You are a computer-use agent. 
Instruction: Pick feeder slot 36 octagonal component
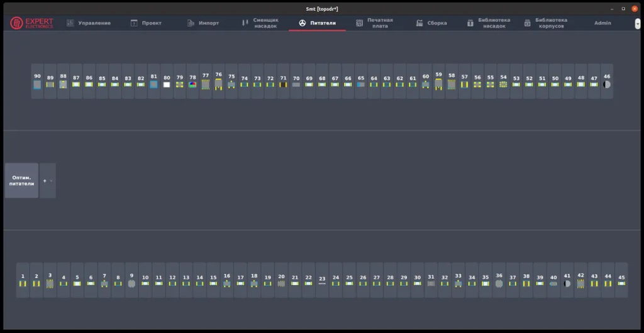tap(499, 280)
